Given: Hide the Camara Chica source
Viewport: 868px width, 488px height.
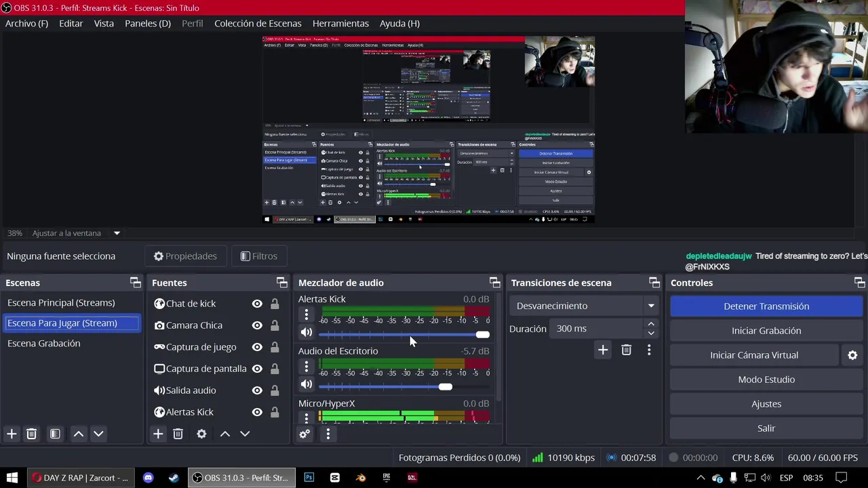Looking at the screenshot, I should tap(257, 325).
